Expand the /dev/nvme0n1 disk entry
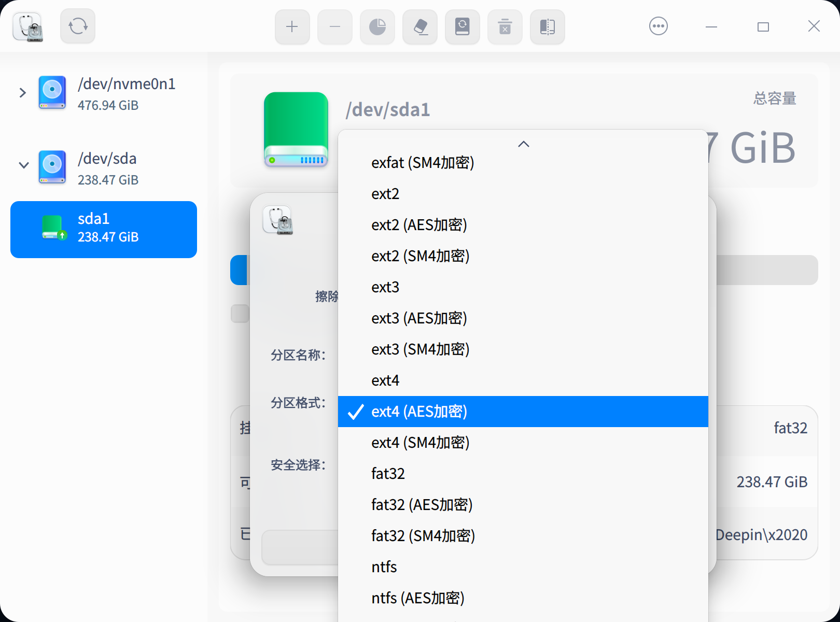This screenshot has width=840, height=622. (x=22, y=92)
